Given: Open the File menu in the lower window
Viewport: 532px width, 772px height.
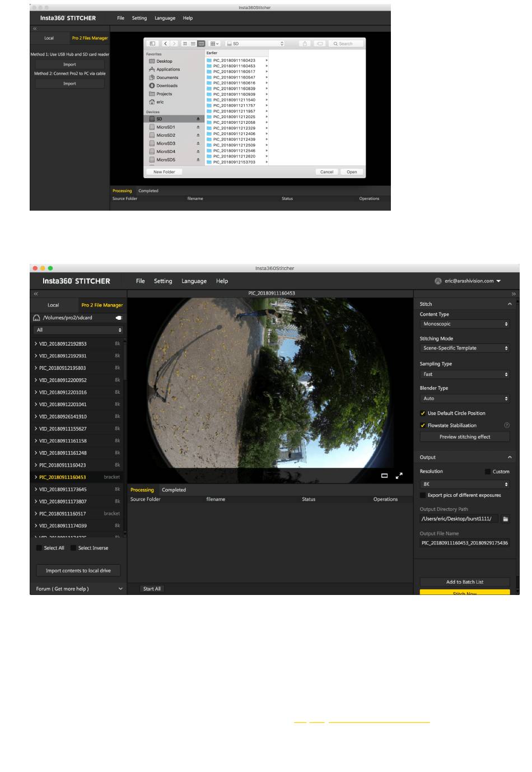Looking at the screenshot, I should pos(140,281).
